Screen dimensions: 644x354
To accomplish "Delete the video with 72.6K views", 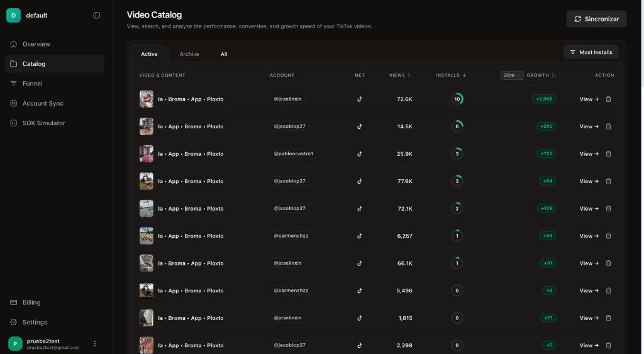I will pyautogui.click(x=608, y=99).
